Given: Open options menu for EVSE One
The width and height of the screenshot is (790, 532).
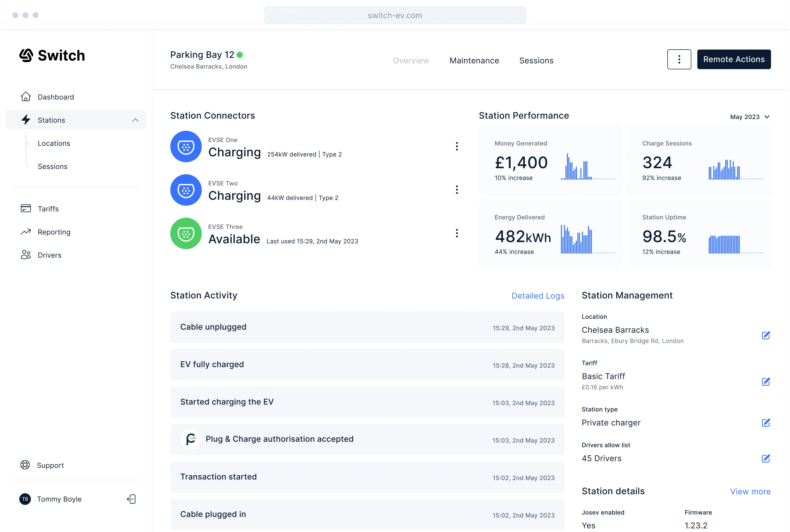Looking at the screenshot, I should coord(457,146).
